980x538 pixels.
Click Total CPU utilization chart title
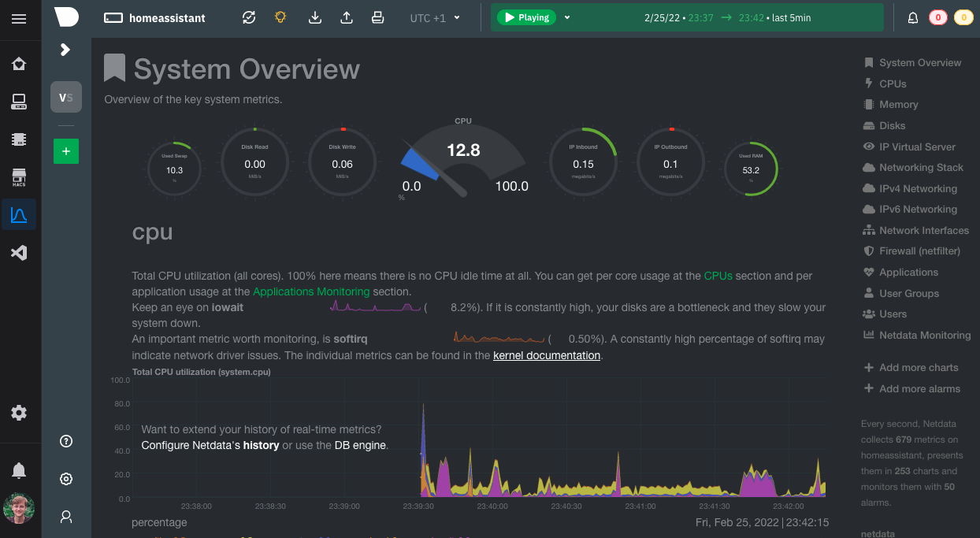(x=201, y=372)
